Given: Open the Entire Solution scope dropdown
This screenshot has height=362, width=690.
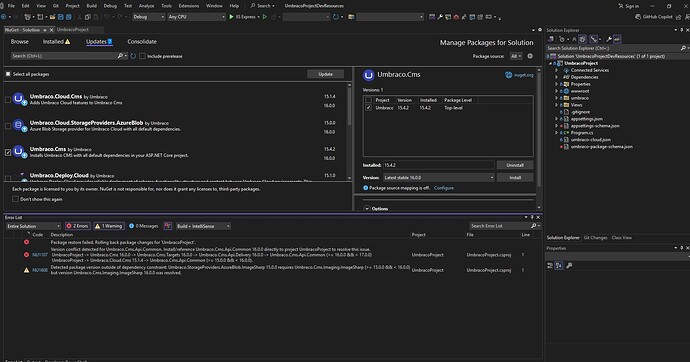Looking at the screenshot, I should tap(33, 226).
